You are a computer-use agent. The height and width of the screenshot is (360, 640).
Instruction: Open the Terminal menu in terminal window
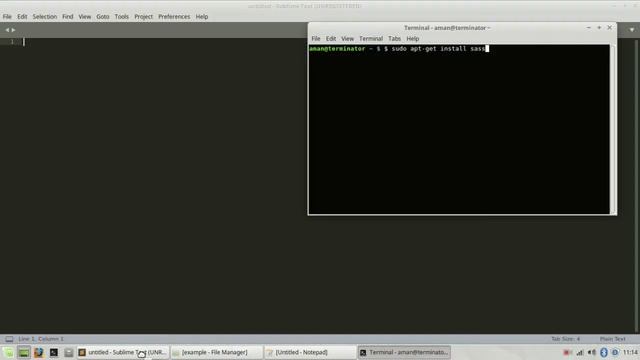point(371,39)
